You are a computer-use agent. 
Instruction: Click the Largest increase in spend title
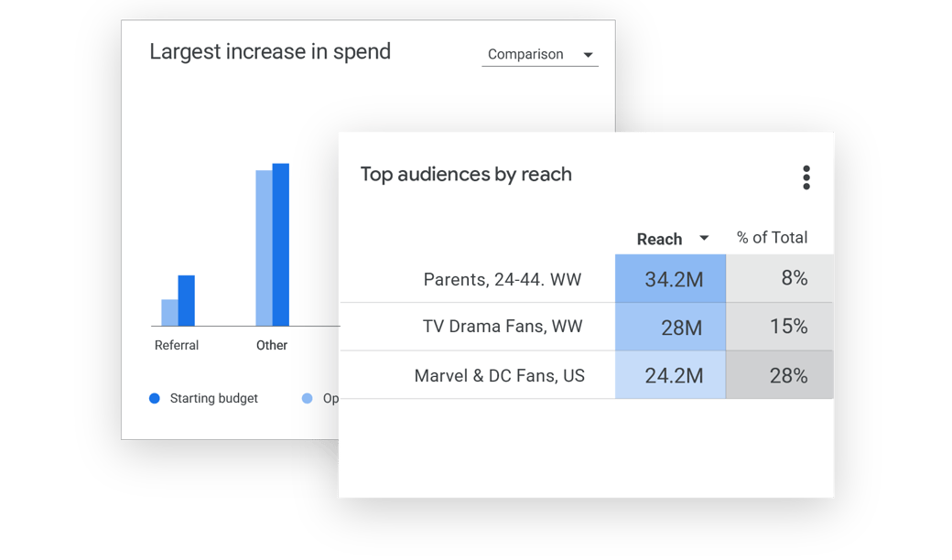pos(270,52)
